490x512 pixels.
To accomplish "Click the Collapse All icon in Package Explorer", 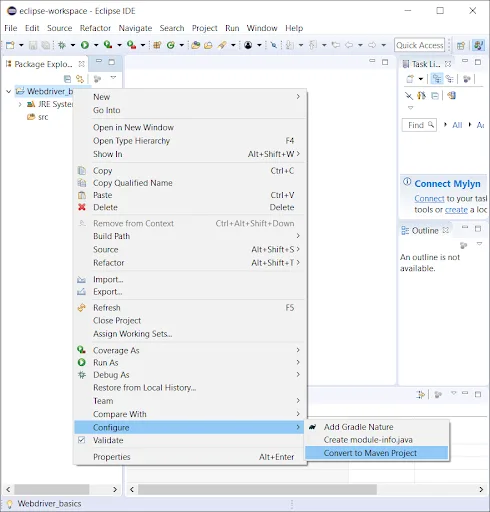I will pos(67,79).
